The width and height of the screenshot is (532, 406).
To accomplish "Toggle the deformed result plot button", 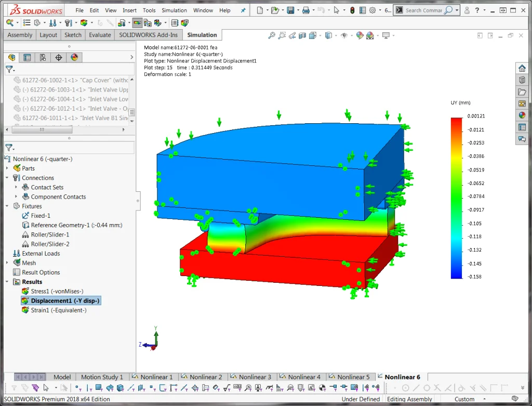I will pyautogui.click(x=137, y=22).
